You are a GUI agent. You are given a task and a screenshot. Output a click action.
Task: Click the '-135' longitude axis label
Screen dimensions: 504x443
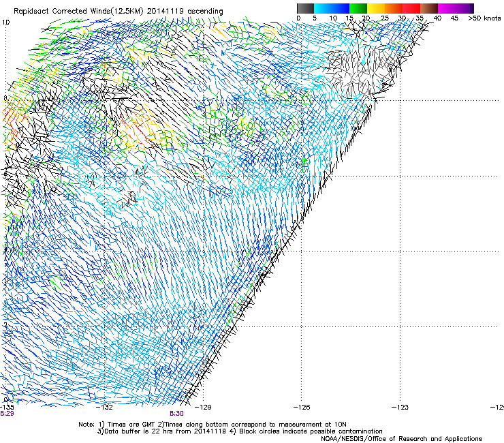point(7,407)
